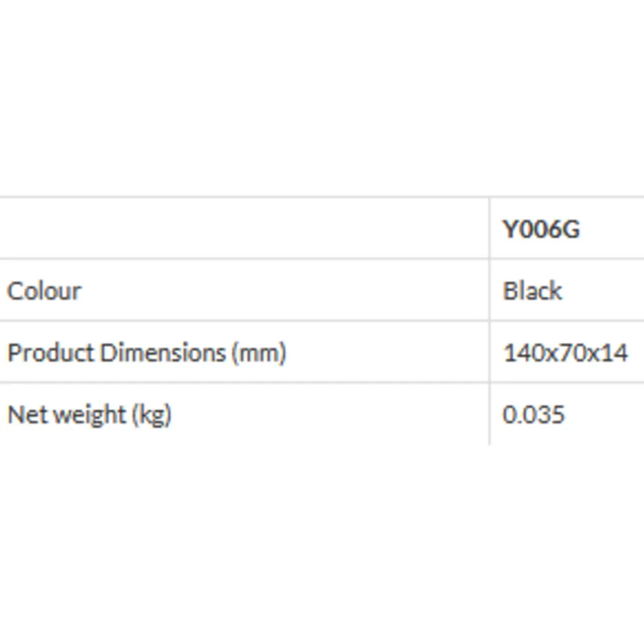Screen dimensions: 644x644
Task: Click the empty header cell left of Y006G
Action: click(x=243, y=229)
